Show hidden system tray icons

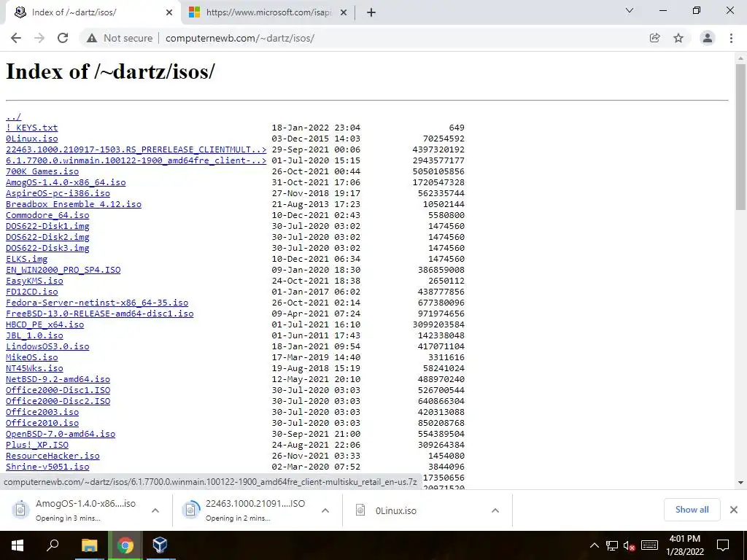click(594, 545)
